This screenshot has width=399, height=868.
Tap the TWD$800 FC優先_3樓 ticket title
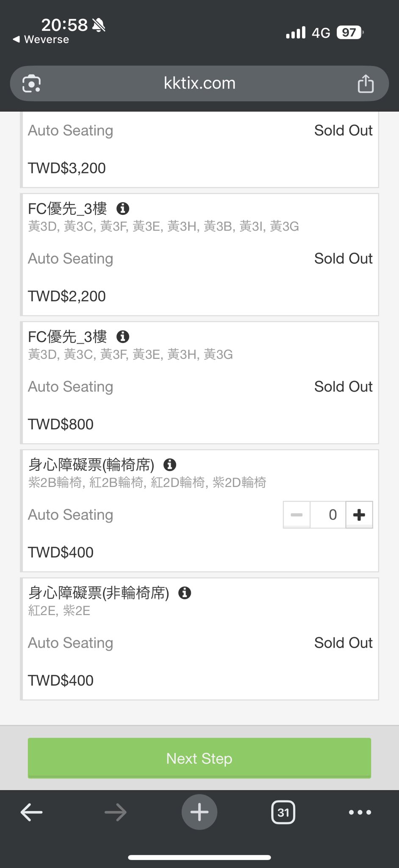(68, 337)
